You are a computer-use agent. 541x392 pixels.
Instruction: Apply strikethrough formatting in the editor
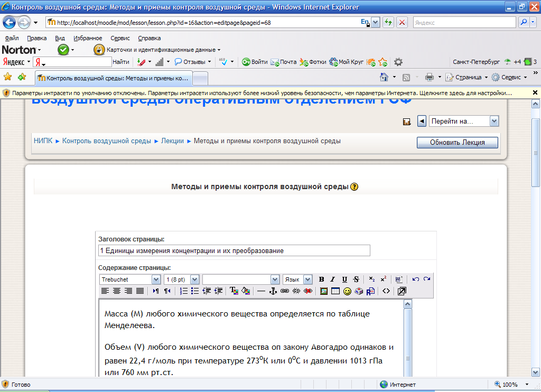coord(356,279)
